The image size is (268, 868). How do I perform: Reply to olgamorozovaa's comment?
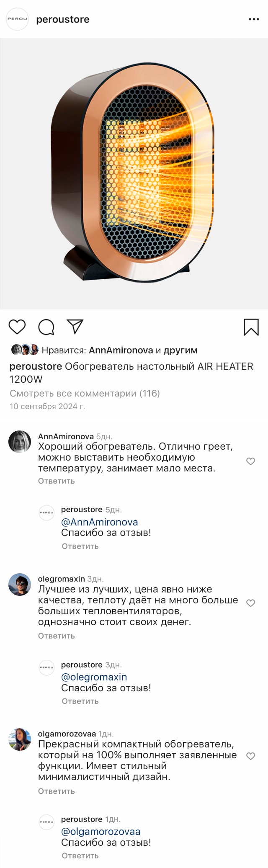pyautogui.click(x=57, y=791)
